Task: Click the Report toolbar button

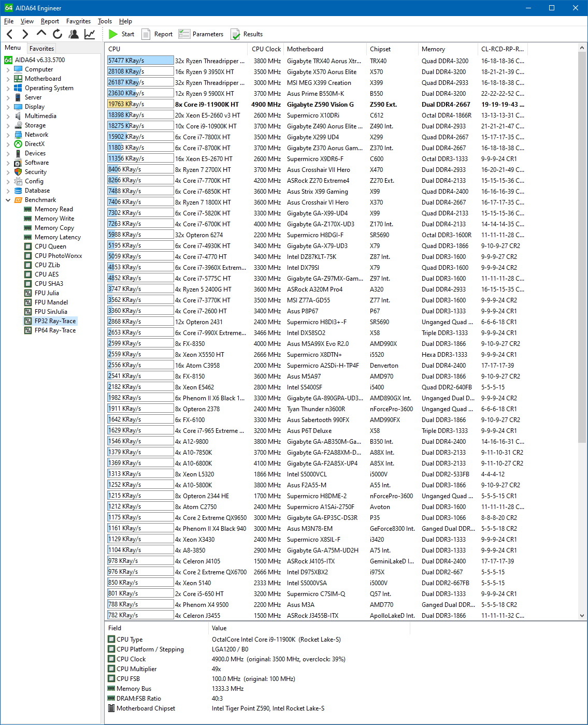Action: 157,34
